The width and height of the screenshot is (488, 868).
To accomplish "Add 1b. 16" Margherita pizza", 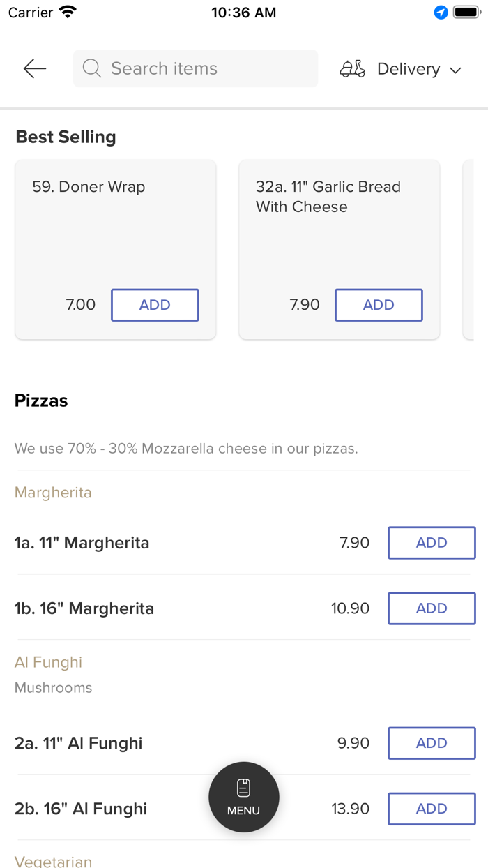I will click(432, 608).
